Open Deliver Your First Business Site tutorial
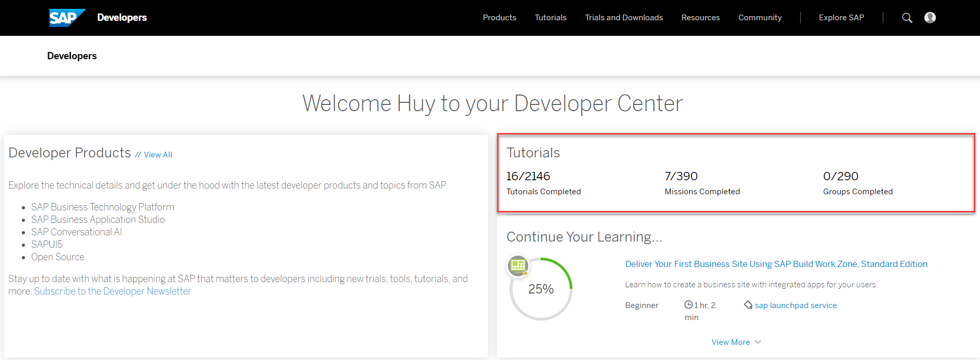980x360 pixels. pyautogui.click(x=776, y=264)
